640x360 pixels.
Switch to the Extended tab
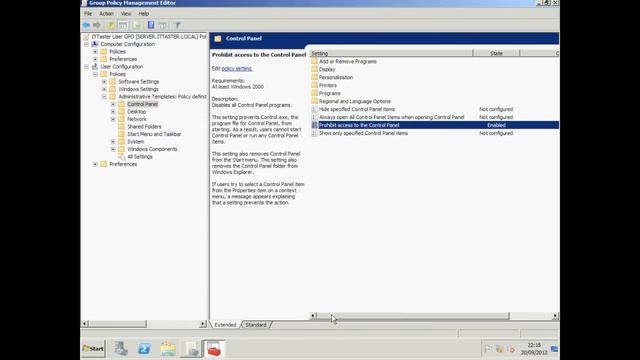[x=225, y=325]
